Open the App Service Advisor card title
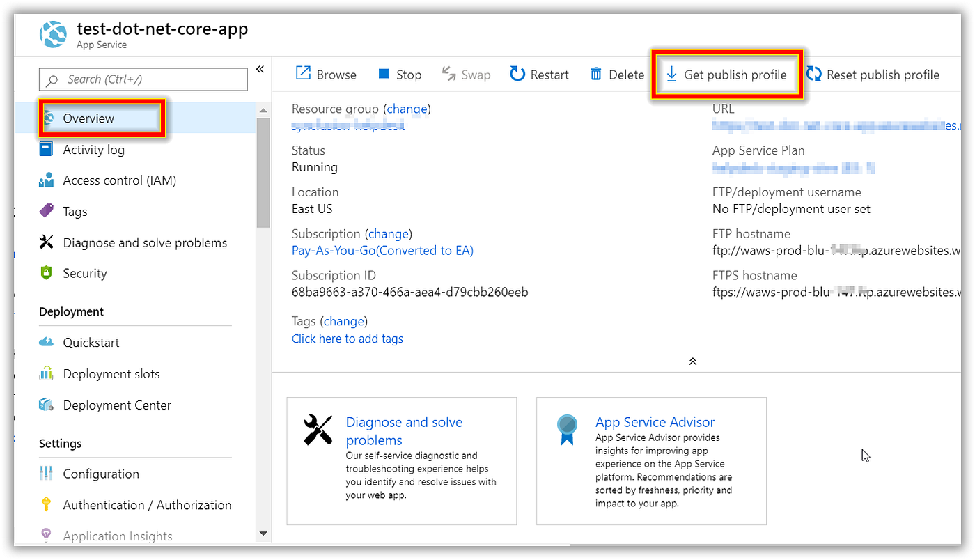 655,422
